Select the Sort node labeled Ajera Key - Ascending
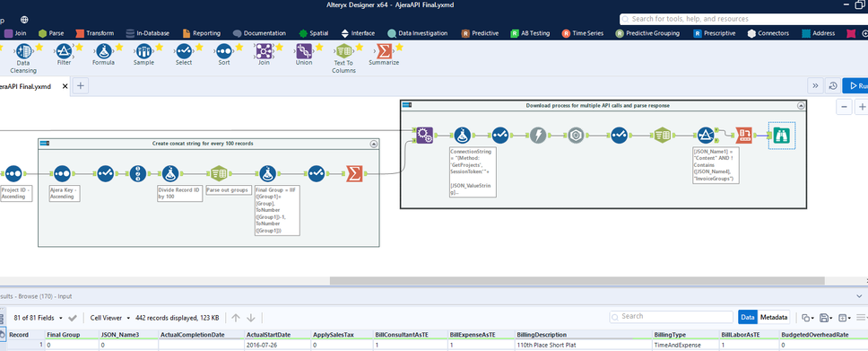868x351 pixels. (62, 173)
